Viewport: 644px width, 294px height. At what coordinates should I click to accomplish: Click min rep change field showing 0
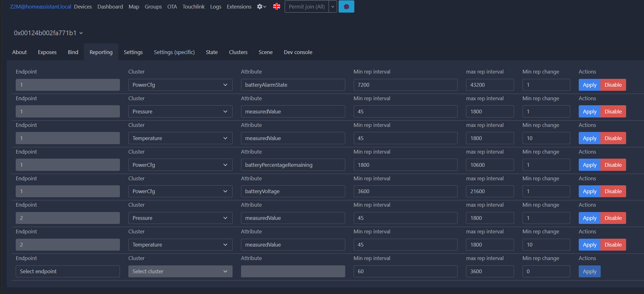pos(546,271)
